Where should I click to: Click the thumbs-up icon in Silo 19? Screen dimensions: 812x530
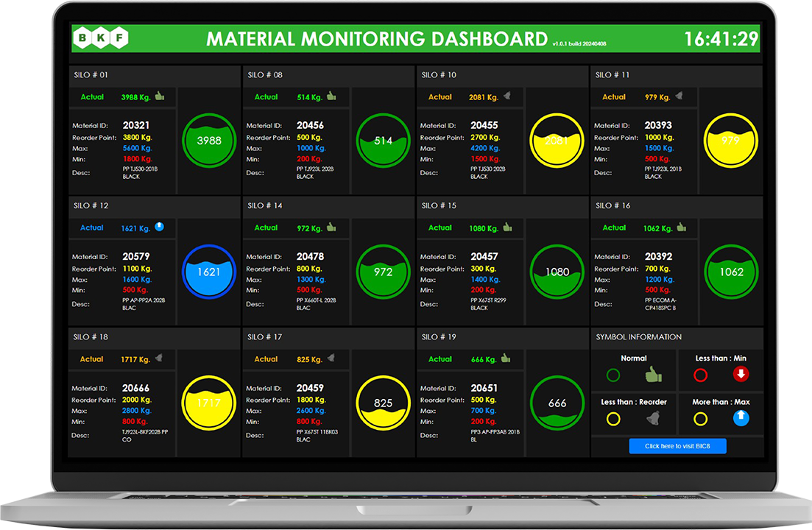506,358
